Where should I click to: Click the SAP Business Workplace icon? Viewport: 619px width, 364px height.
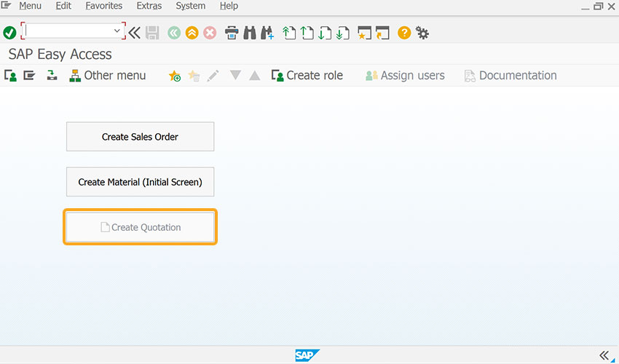(52, 76)
